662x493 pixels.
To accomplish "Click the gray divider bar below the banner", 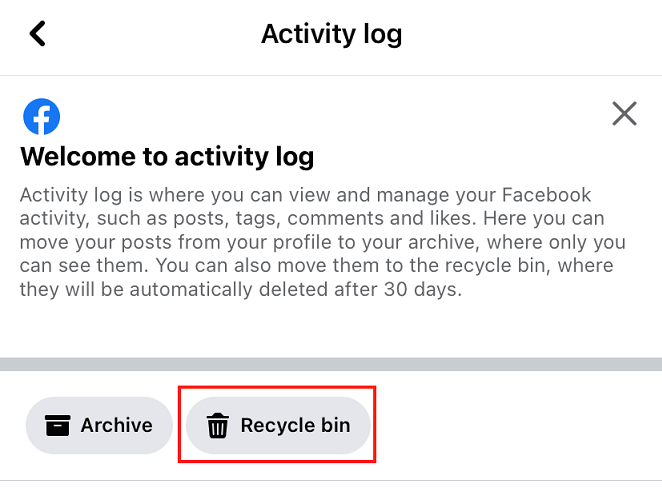I will point(331,364).
